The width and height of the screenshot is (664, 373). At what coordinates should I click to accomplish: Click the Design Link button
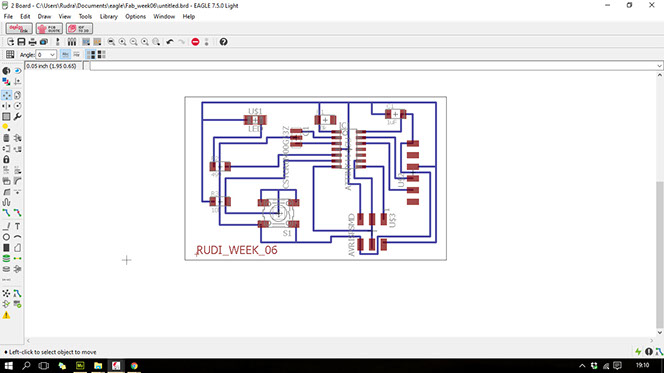coord(19,29)
